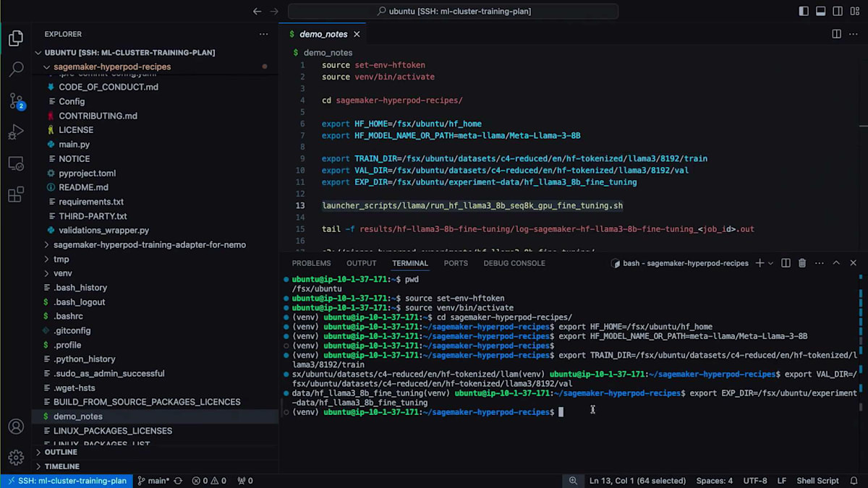The width and height of the screenshot is (868, 488).
Task: Change file encoding UTF-8
Action: tap(754, 481)
